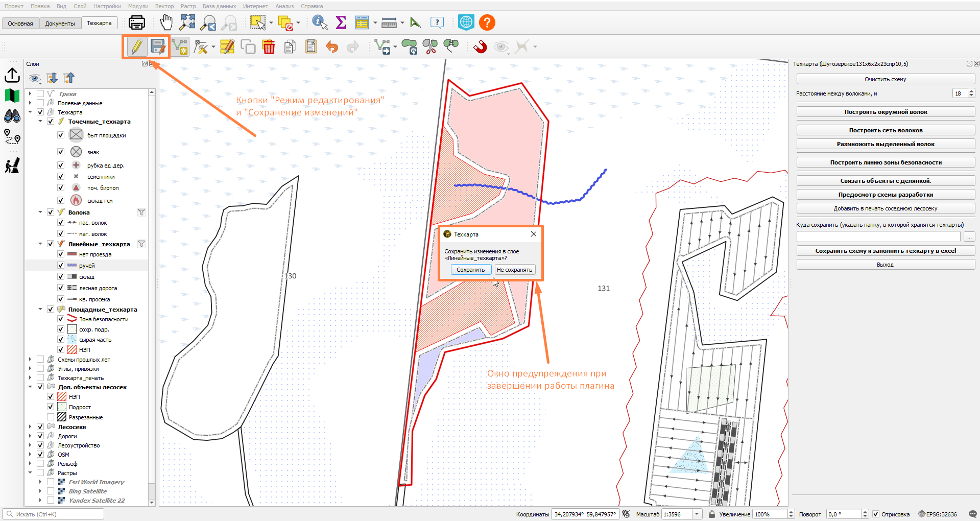This screenshot has width=980, height=521.
Task: Toggle the Отрисовка render checkbox
Action: [876, 514]
